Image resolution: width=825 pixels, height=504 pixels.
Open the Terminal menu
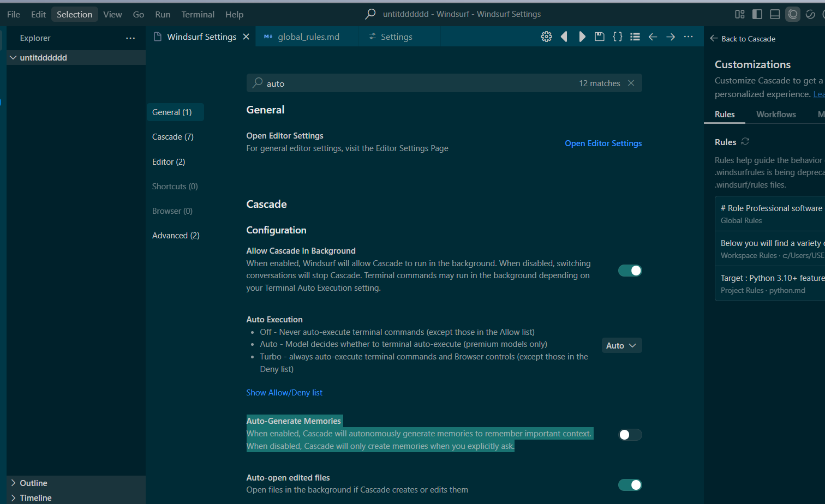198,14
